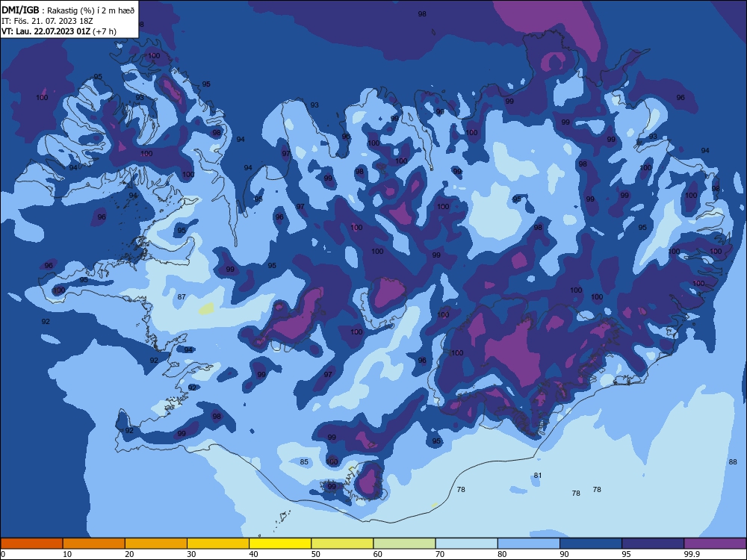This screenshot has height=560, width=747.
Task: Click the '30' legend scale label
Action: pos(191,554)
